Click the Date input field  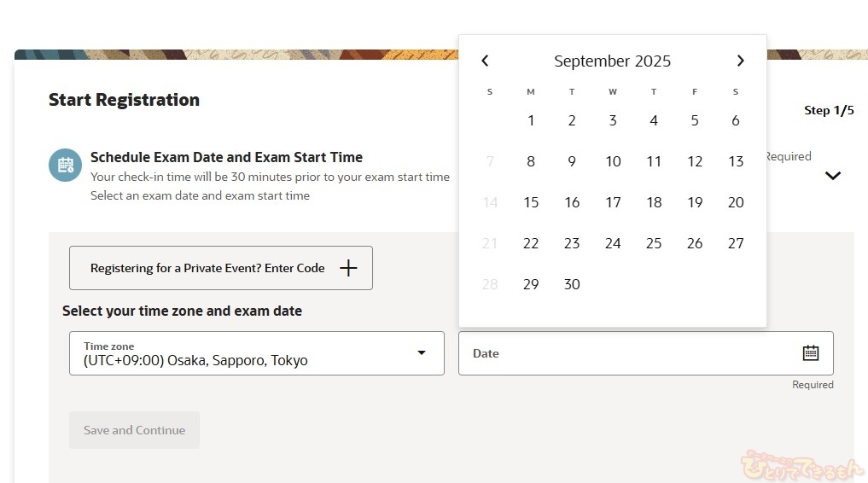coord(645,353)
